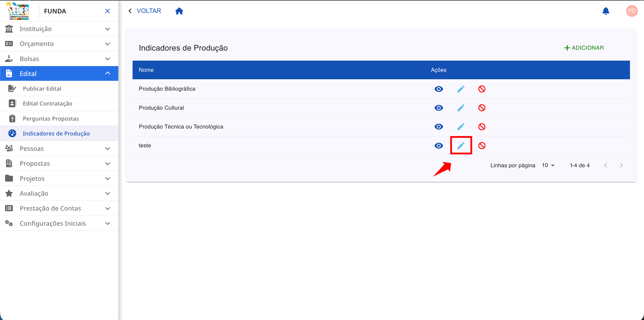Select Indicadores de Produção submenu item
The width and height of the screenshot is (644, 320).
click(59, 133)
